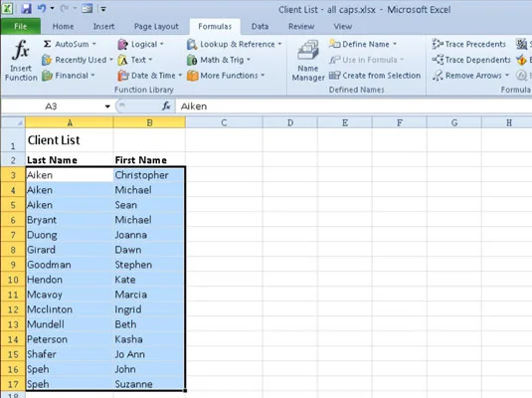Click Remove Arrows button
The image size is (532, 398).
coord(471,76)
